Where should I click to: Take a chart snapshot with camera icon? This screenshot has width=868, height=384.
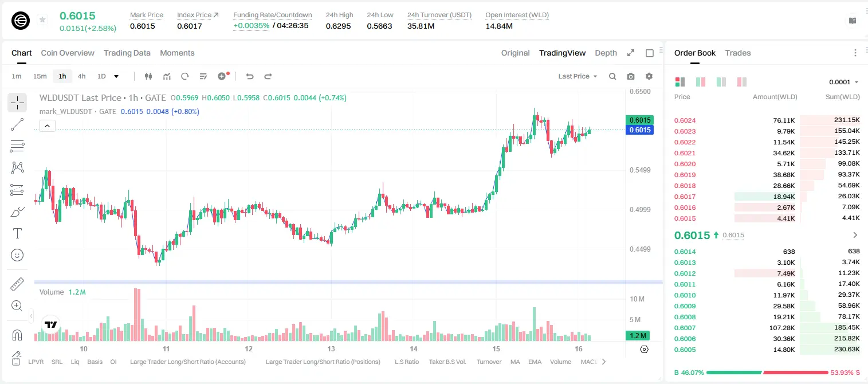pos(631,76)
